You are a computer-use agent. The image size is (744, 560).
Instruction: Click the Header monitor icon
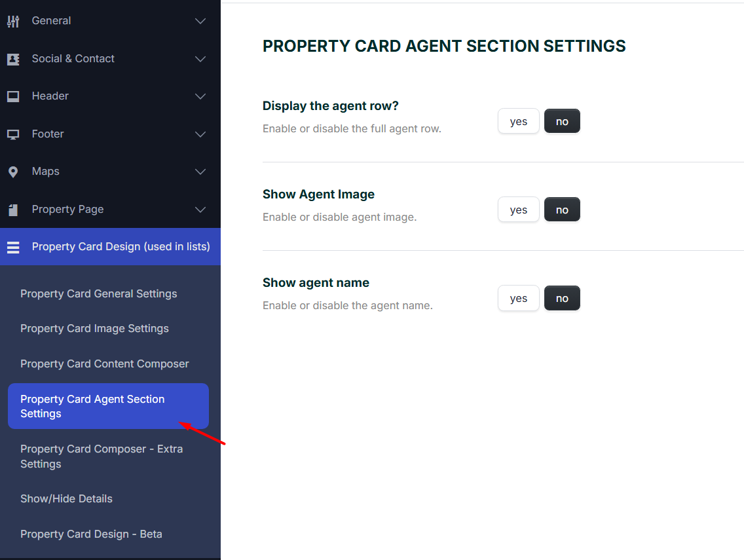pos(13,96)
